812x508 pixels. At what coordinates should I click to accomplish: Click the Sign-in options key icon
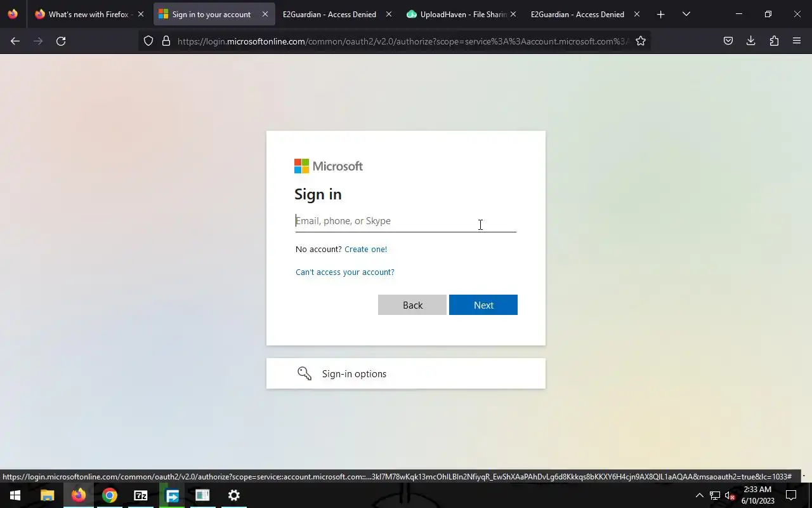click(304, 373)
